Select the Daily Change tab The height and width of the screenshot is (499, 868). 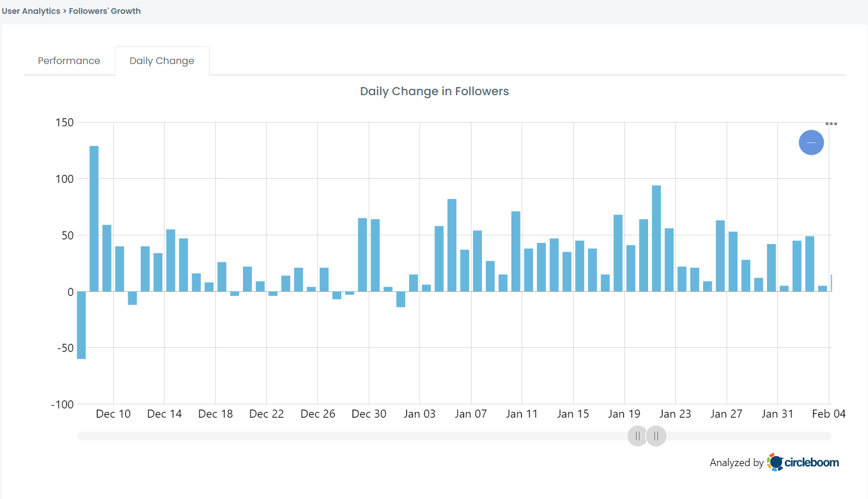pos(162,61)
